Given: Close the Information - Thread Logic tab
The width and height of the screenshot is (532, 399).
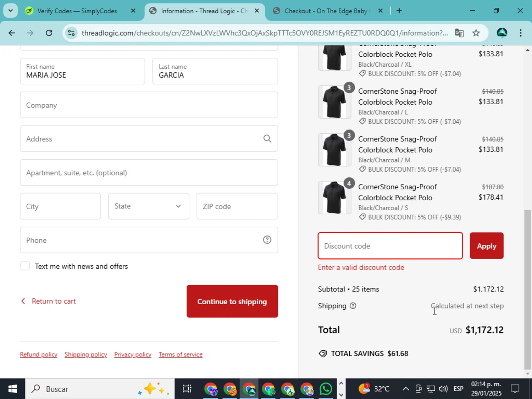Looking at the screenshot, I should coord(257,11).
